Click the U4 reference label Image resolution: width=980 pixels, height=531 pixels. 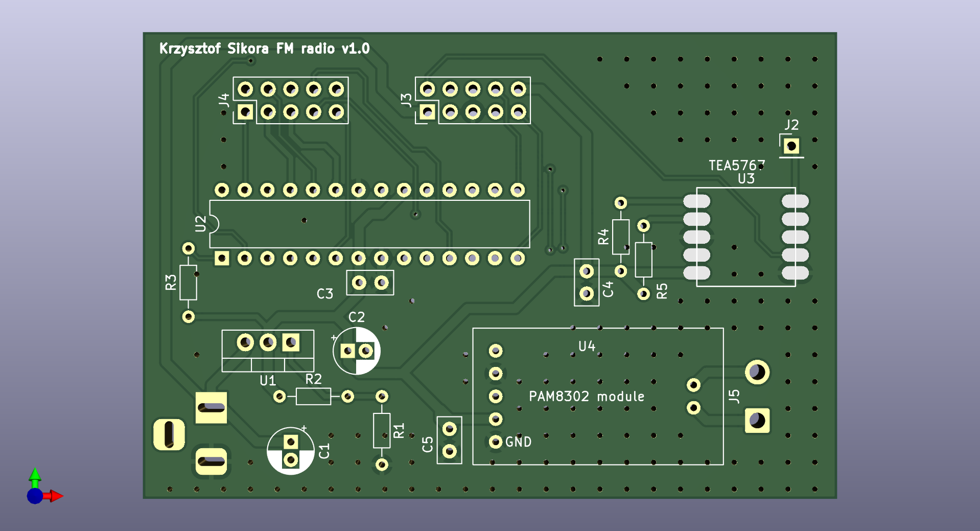(587, 347)
